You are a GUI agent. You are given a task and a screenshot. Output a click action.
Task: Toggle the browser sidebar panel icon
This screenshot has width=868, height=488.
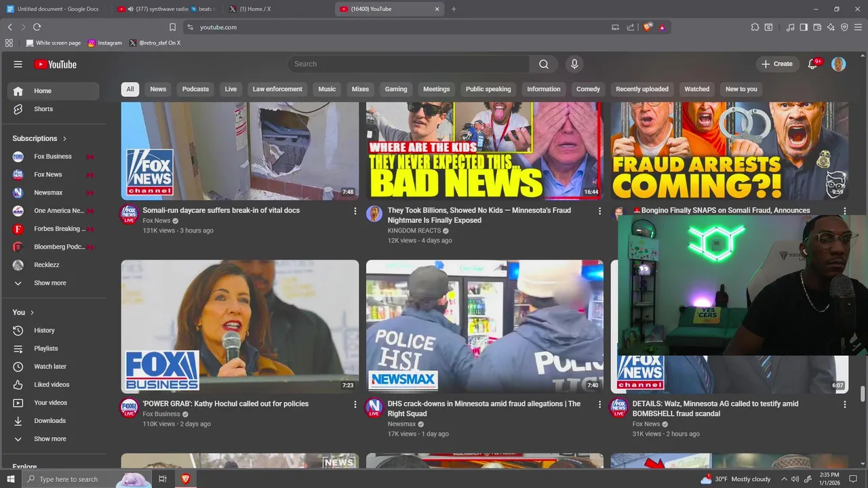(x=804, y=27)
